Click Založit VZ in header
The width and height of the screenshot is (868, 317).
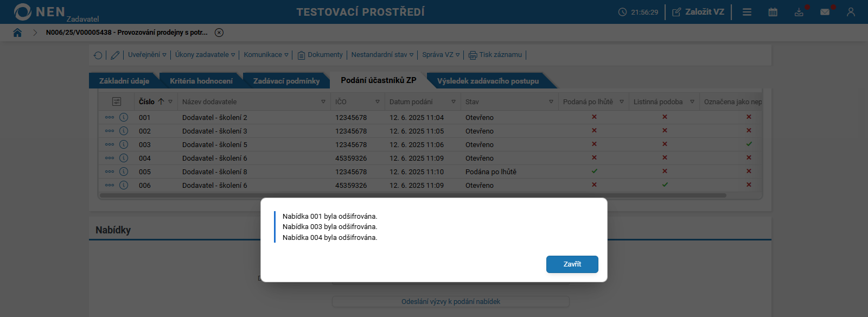(x=698, y=12)
